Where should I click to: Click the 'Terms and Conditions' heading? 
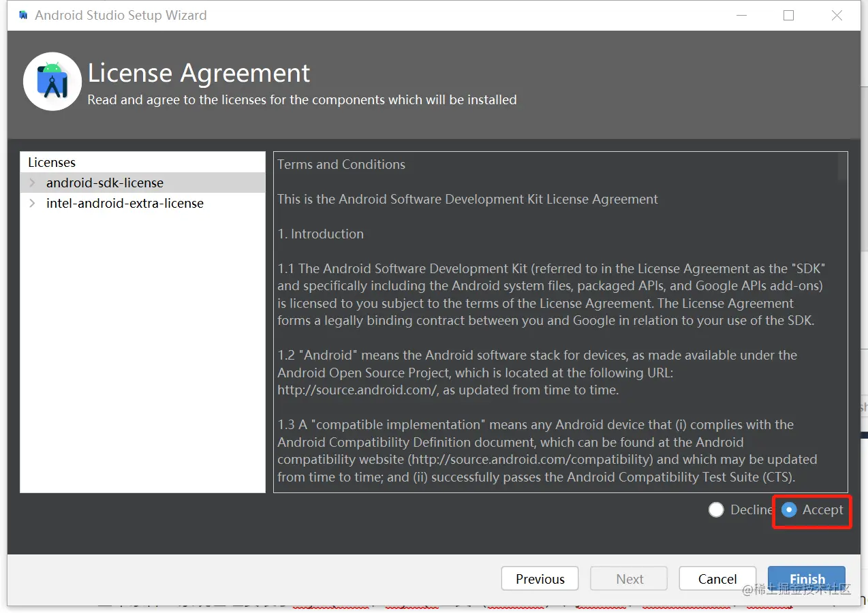pyautogui.click(x=341, y=164)
